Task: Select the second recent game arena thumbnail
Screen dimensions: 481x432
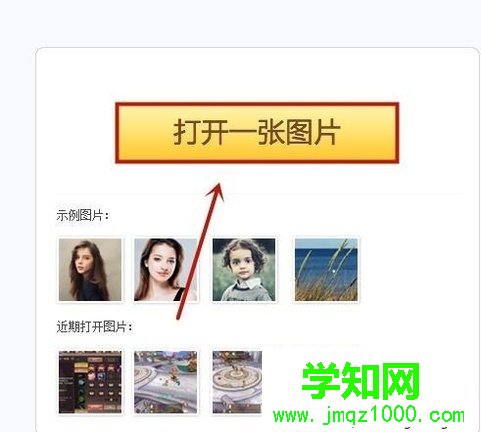Action: (166, 382)
